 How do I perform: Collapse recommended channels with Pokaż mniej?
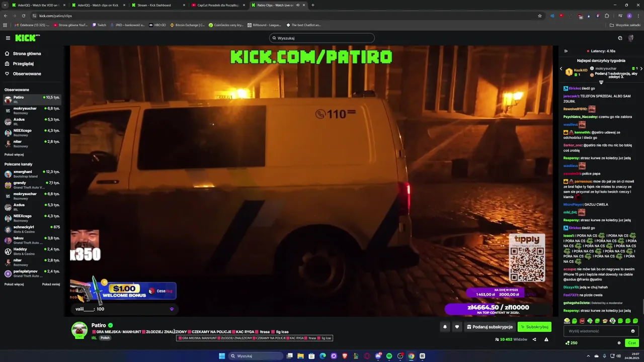tap(51, 284)
